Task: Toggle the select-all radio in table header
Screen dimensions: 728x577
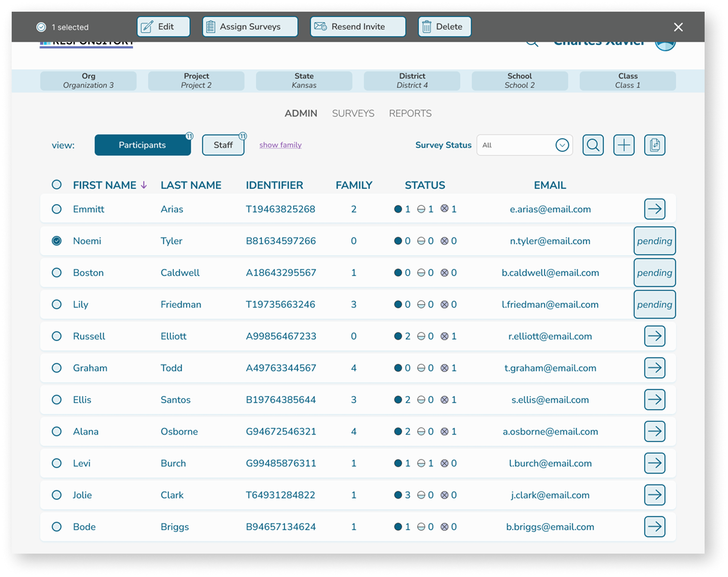Action: 57,185
